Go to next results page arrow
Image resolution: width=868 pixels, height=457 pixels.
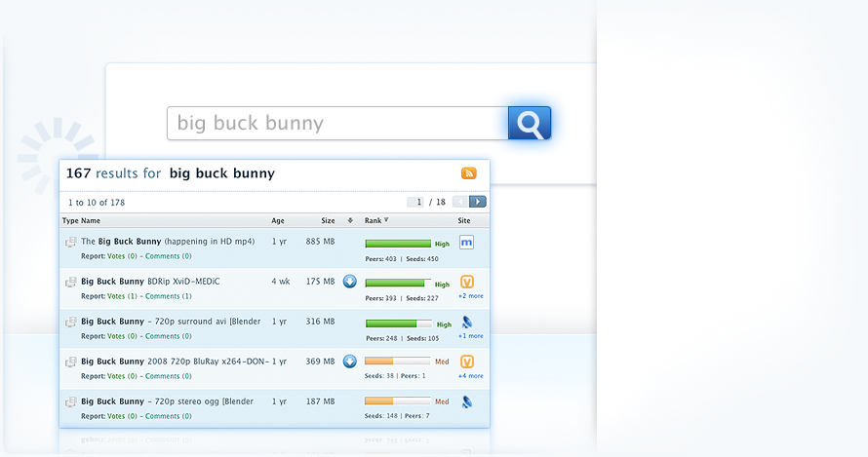(478, 202)
